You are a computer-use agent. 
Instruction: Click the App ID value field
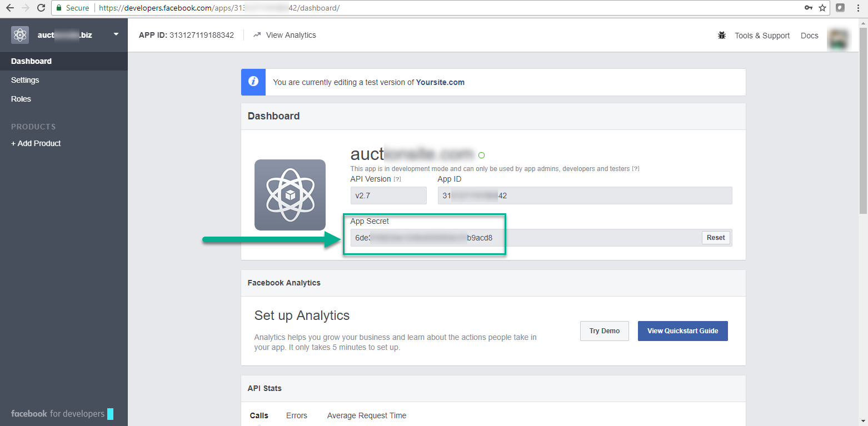tap(585, 196)
